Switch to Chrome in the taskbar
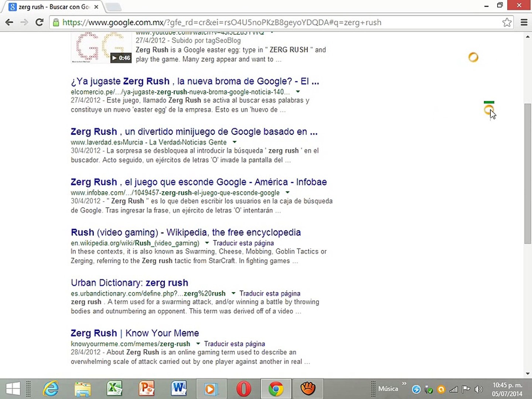Image resolution: width=532 pixels, height=399 pixels. (276, 389)
